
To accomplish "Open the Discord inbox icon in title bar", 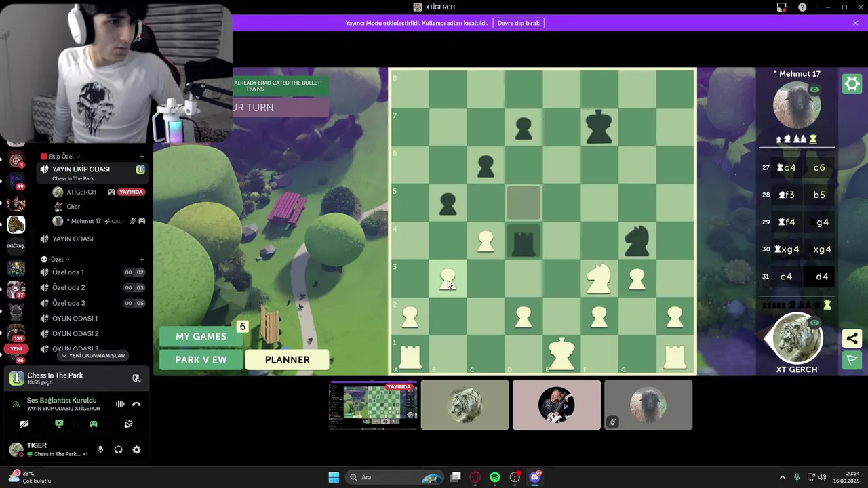I will pyautogui.click(x=781, y=7).
